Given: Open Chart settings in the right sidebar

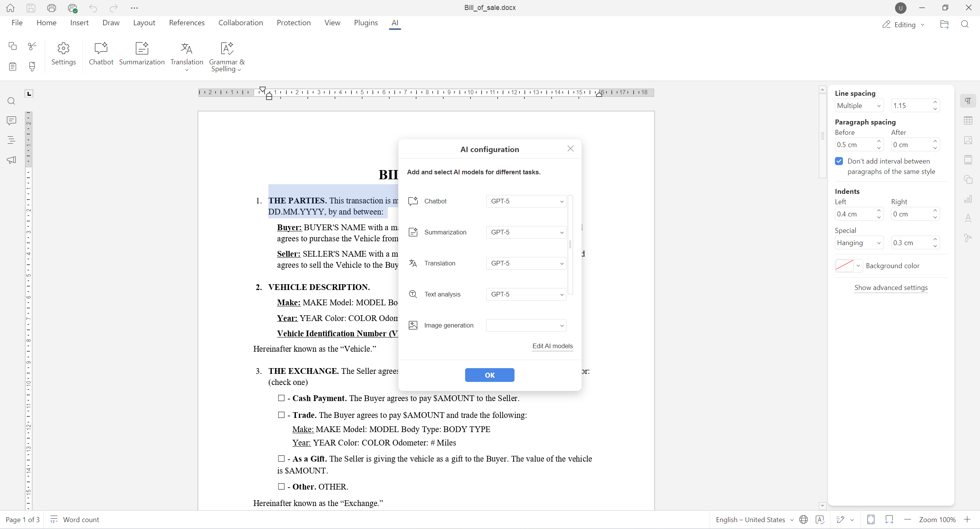Looking at the screenshot, I should [x=968, y=199].
